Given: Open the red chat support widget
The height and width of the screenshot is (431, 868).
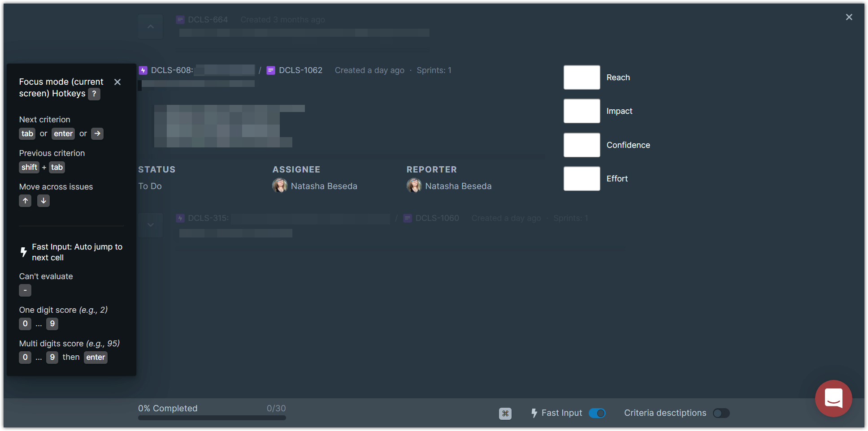Looking at the screenshot, I should point(833,398).
